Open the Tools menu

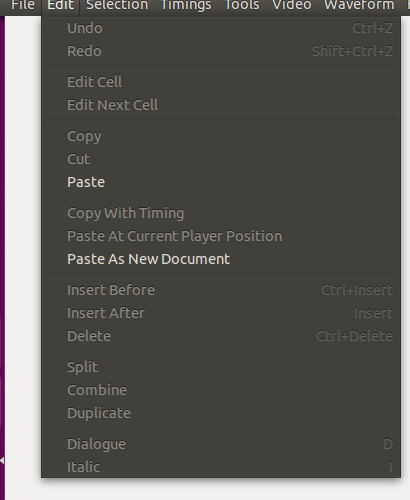pyautogui.click(x=242, y=5)
